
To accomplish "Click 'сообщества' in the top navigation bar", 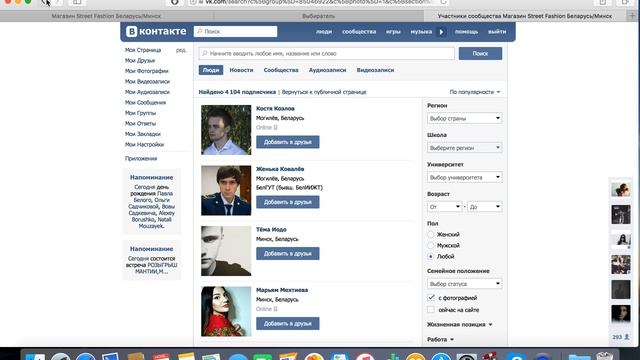I will 359,31.
